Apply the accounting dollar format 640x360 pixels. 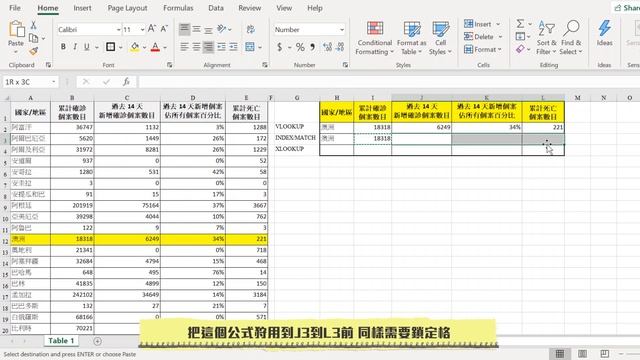point(280,47)
